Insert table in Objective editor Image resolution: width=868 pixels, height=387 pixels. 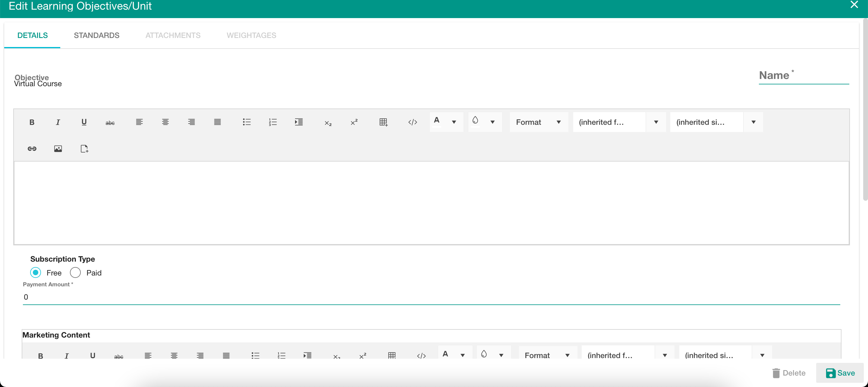pyautogui.click(x=383, y=122)
